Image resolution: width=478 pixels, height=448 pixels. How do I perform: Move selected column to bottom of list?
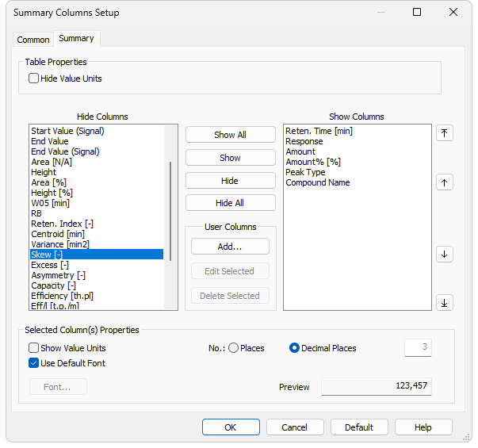click(444, 303)
